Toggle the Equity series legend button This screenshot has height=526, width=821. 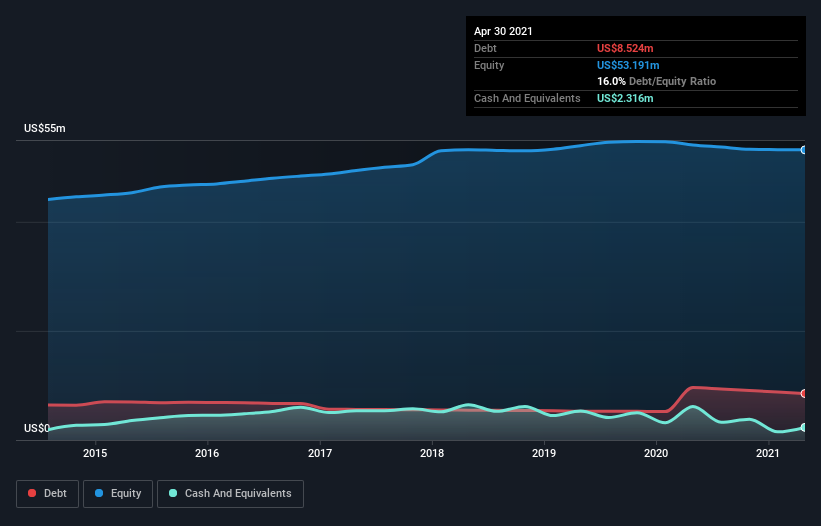coord(118,494)
